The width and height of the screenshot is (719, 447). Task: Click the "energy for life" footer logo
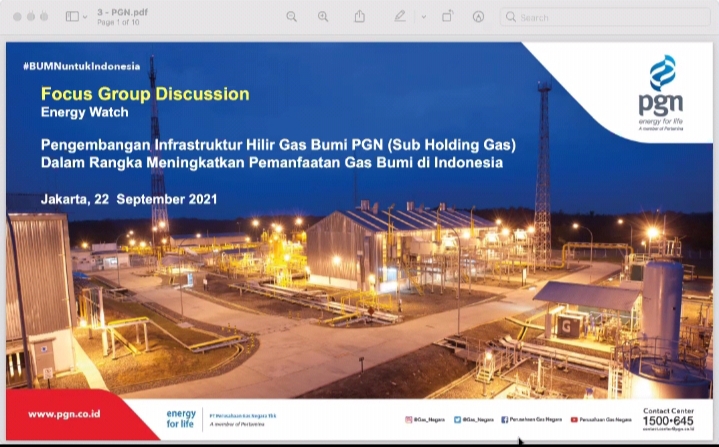(x=181, y=419)
